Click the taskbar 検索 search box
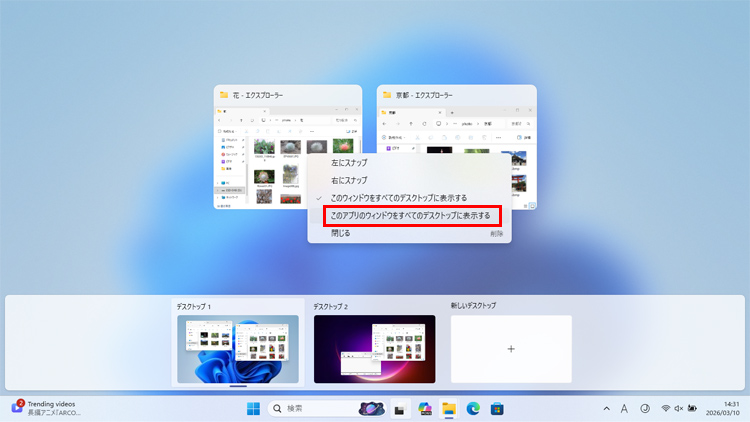 (310, 408)
